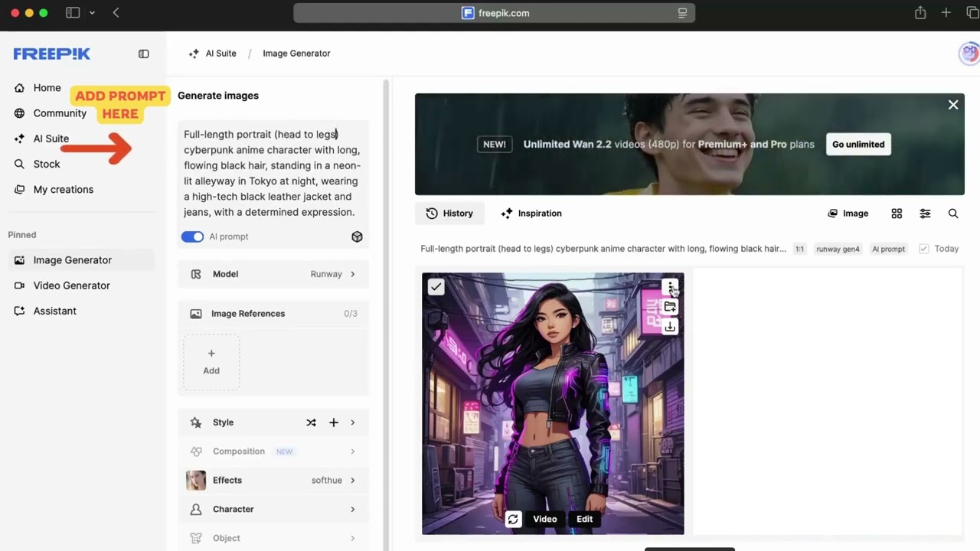The image size is (980, 551).
Task: Collapse the Freepik sidebar panel icon
Action: click(x=143, y=54)
